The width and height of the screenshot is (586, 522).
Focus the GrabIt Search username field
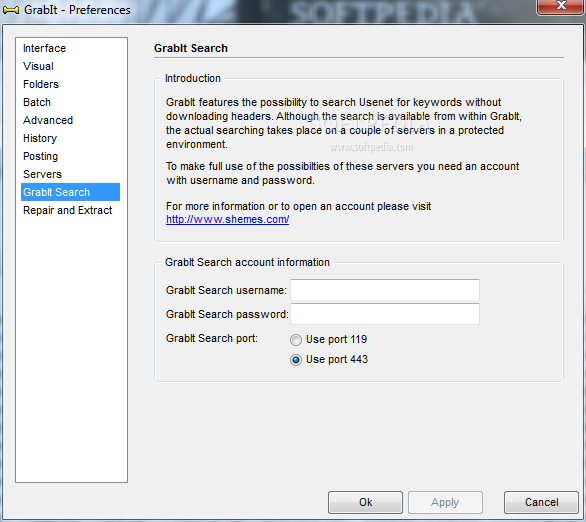pyautogui.click(x=385, y=290)
